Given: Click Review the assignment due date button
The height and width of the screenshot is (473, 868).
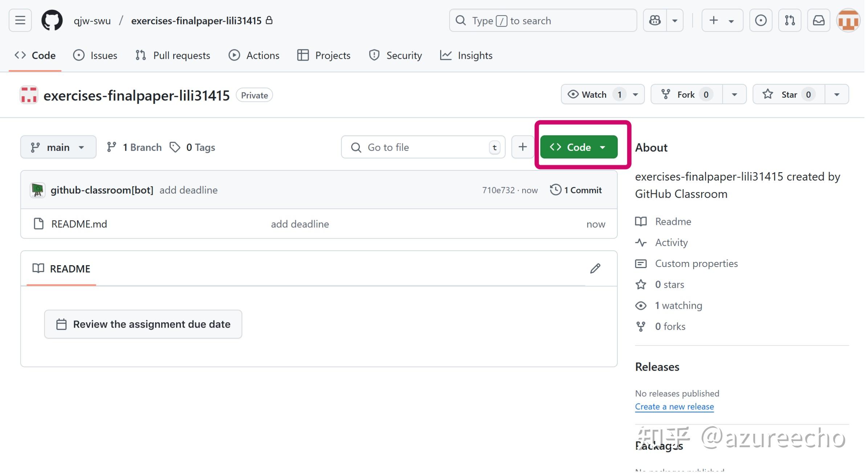Looking at the screenshot, I should [x=143, y=324].
